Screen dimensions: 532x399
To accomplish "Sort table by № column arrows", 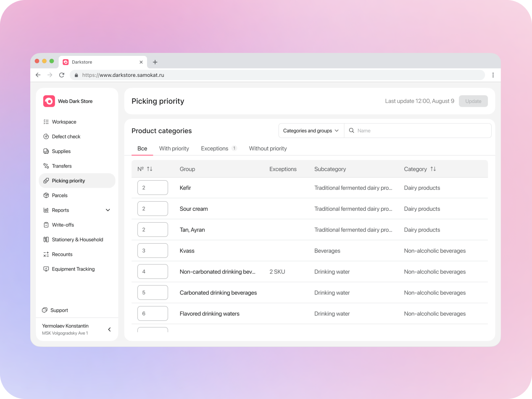I will tap(150, 169).
